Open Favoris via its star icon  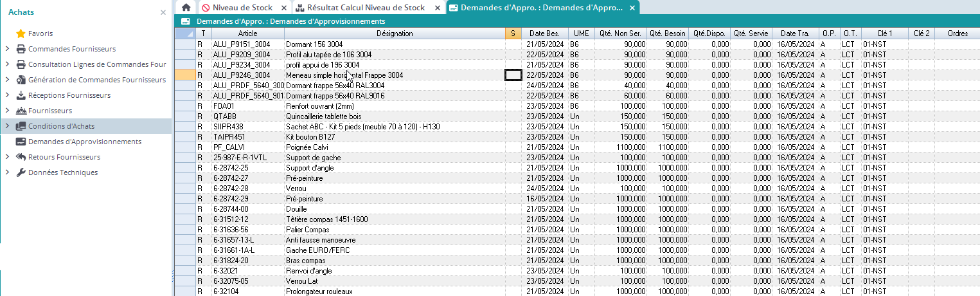point(21,33)
